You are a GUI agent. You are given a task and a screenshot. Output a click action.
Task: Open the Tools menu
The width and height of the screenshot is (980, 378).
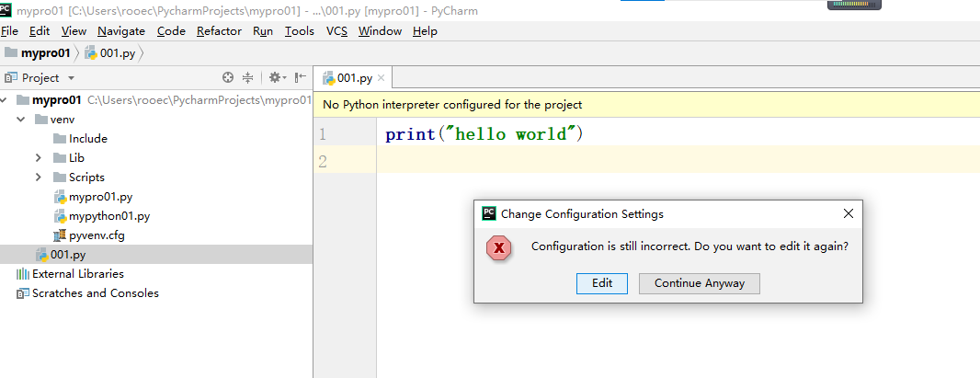click(x=300, y=31)
